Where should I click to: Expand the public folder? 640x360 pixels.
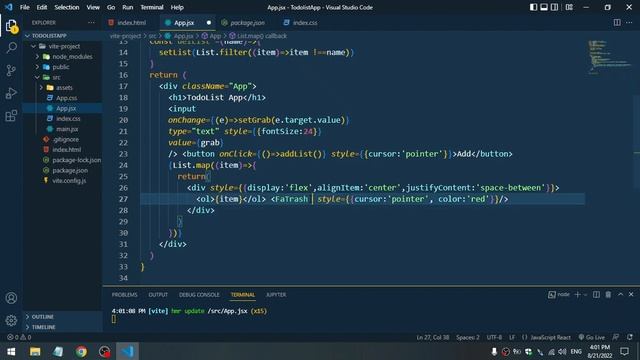tap(62, 67)
